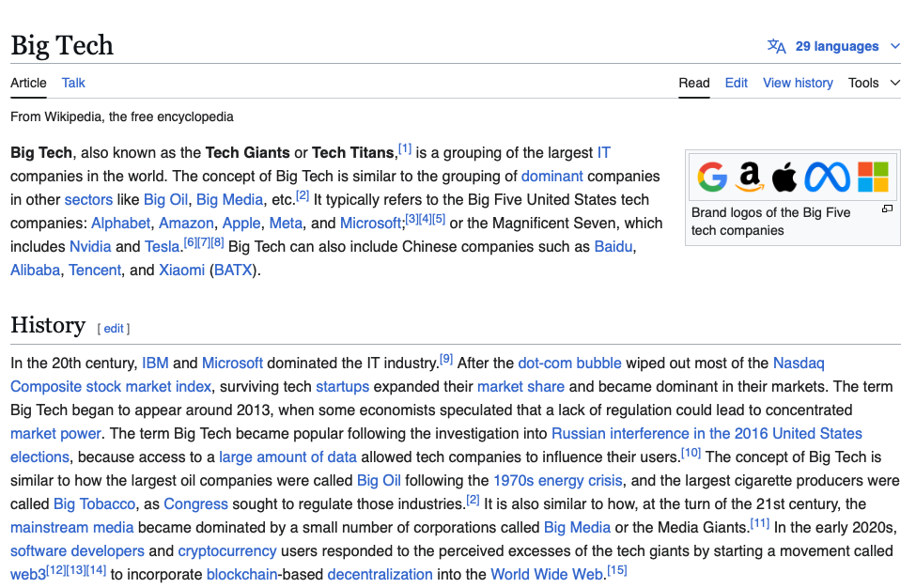Open the web3 link
916x588 pixels.
(28, 574)
